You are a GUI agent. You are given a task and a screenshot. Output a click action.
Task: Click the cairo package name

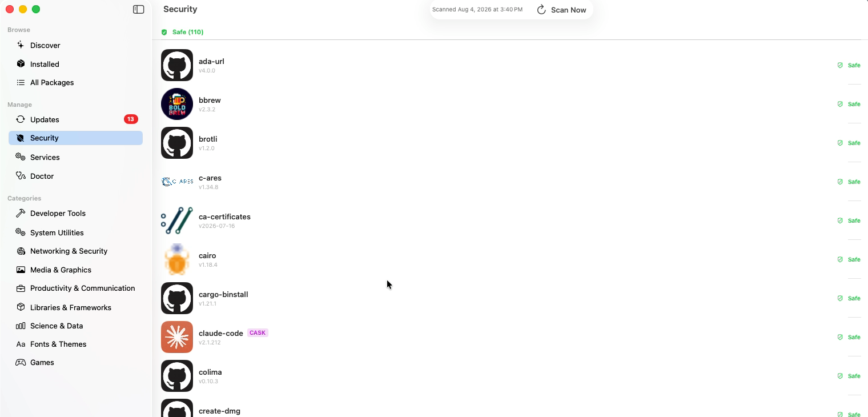pos(207,255)
